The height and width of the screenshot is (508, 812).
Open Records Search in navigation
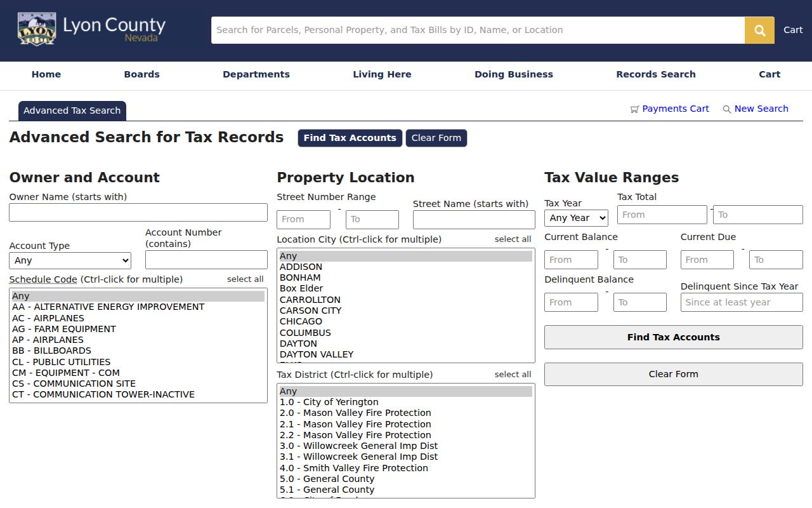tap(656, 74)
